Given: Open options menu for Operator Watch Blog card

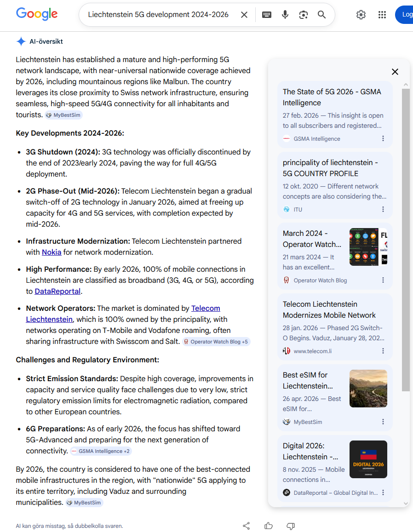Looking at the screenshot, I should point(383,280).
